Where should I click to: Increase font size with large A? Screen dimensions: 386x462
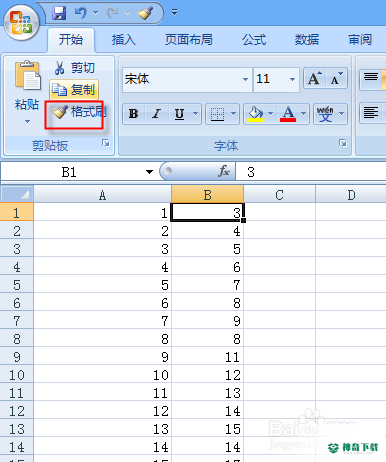click(x=315, y=79)
